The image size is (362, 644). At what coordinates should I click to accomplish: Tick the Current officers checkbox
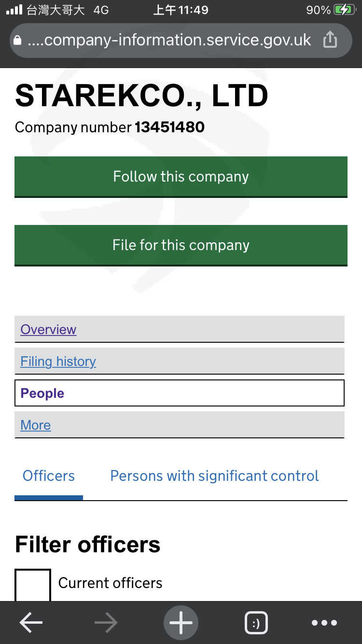coord(33,585)
